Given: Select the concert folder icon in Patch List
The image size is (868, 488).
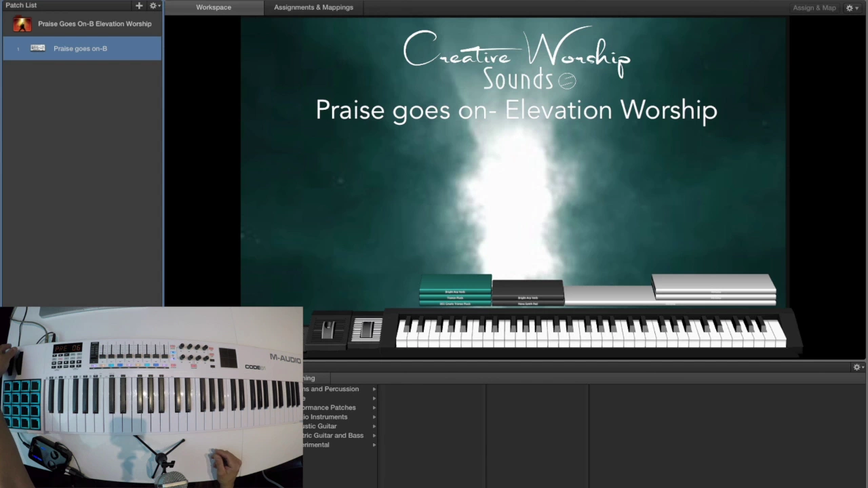Looking at the screenshot, I should click(22, 24).
